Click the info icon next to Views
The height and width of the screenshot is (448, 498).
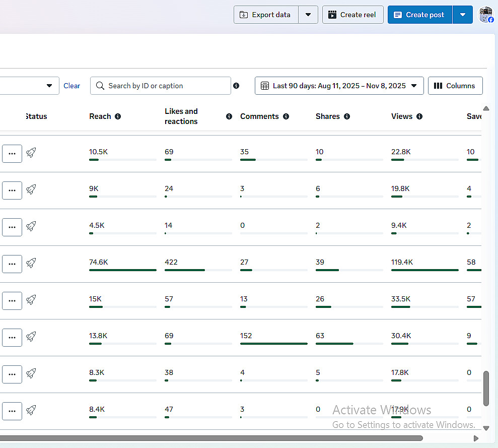click(419, 116)
